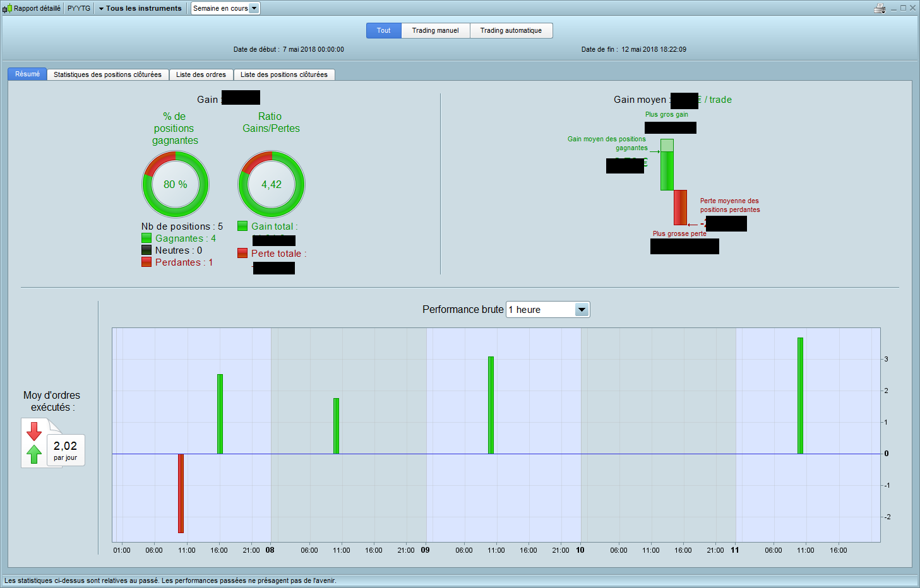Click the Perdantes : 1 label
The image size is (920, 588).
click(x=184, y=262)
